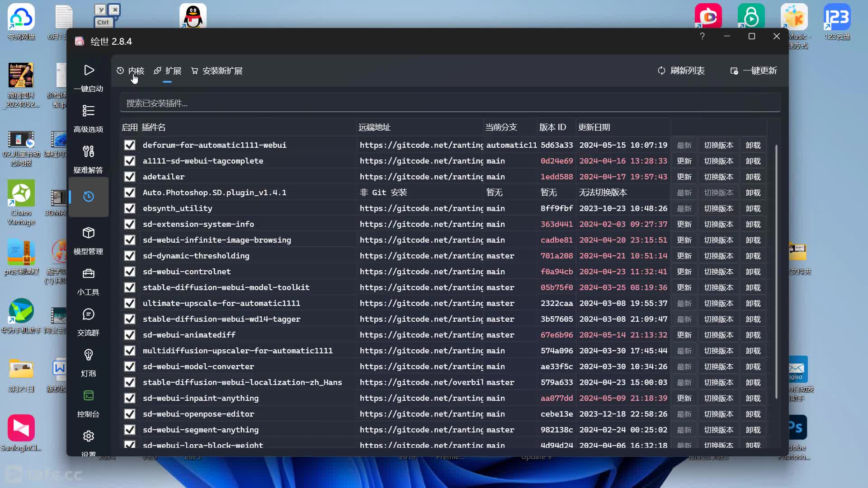Open the 安装新扩展 tab
The width and height of the screenshot is (868, 488).
click(x=217, y=71)
